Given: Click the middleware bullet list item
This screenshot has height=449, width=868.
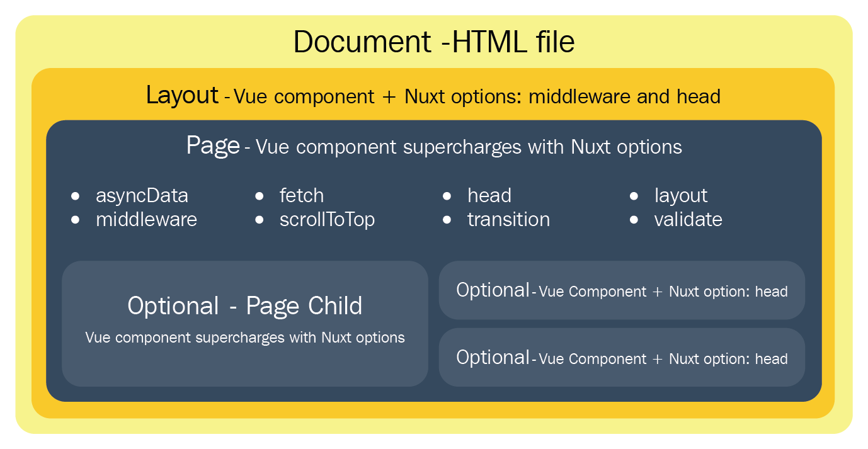Looking at the screenshot, I should coord(146,220).
